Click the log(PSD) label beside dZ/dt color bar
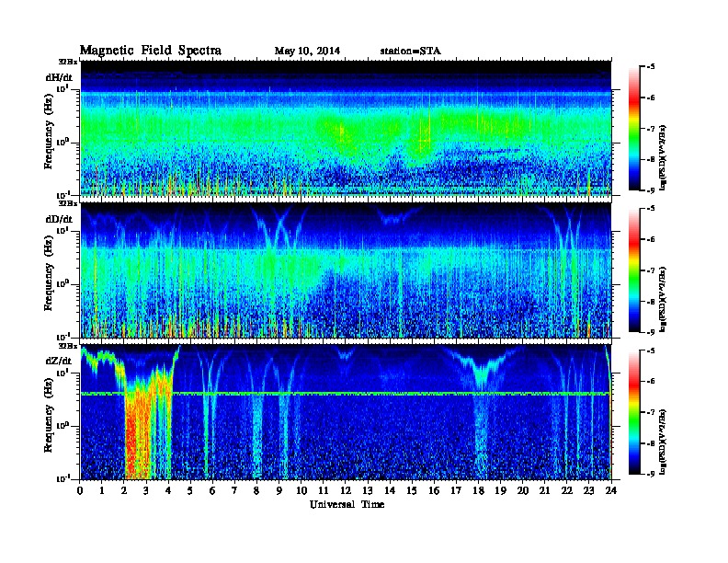Screen dimensions: 728x563 point(663,442)
